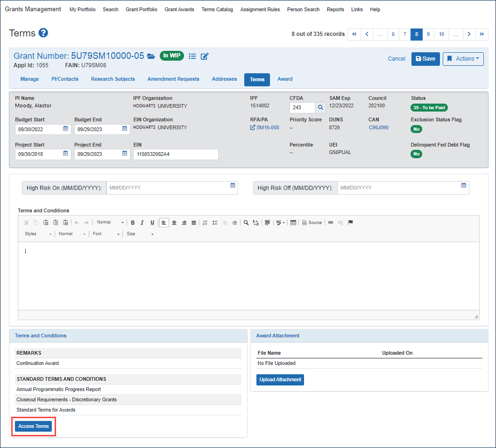The height and width of the screenshot is (448, 496).
Task: Open High Risk Off calendar icon
Action: 464,185
